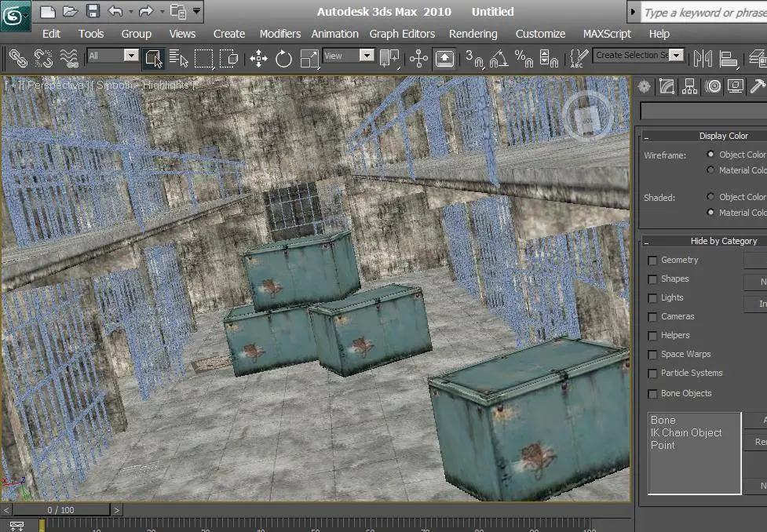Open the Rendering menu

pos(473,34)
